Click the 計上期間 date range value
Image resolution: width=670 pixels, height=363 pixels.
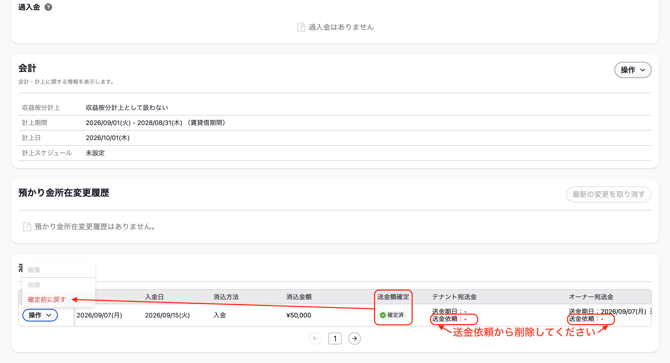156,123
